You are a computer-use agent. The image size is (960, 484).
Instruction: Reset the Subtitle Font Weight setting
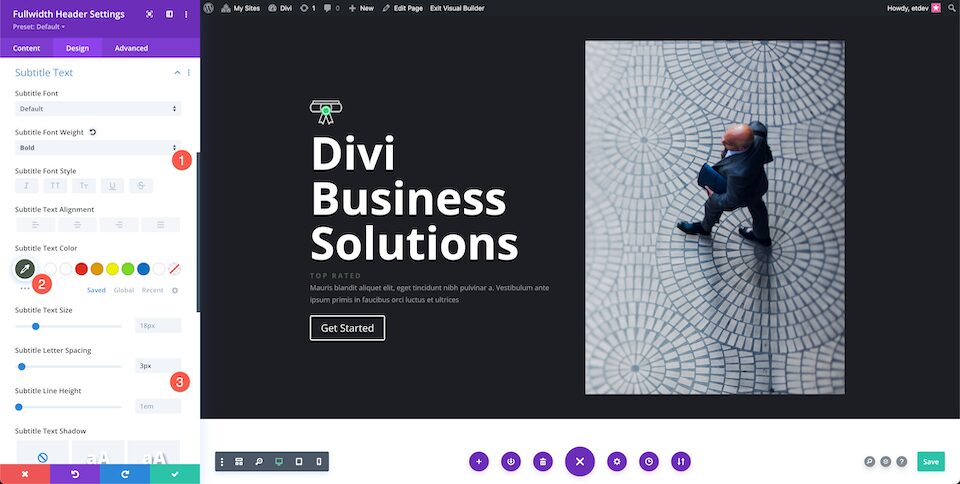(x=92, y=132)
